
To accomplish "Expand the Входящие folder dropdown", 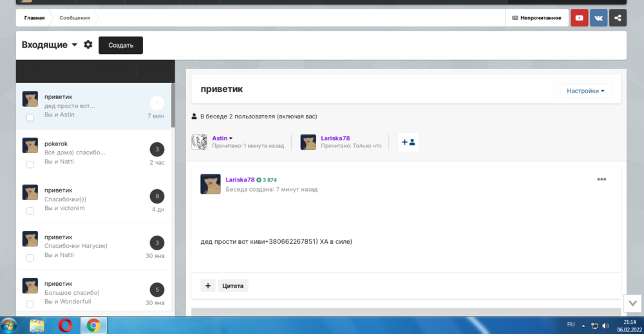I will click(75, 45).
